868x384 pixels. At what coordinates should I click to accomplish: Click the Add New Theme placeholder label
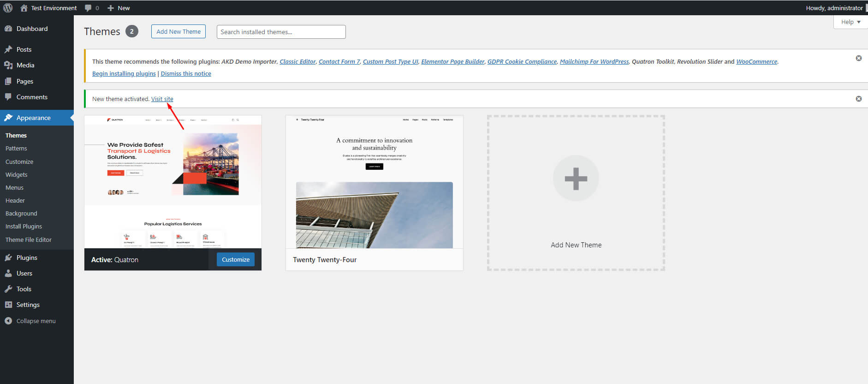[x=576, y=245]
